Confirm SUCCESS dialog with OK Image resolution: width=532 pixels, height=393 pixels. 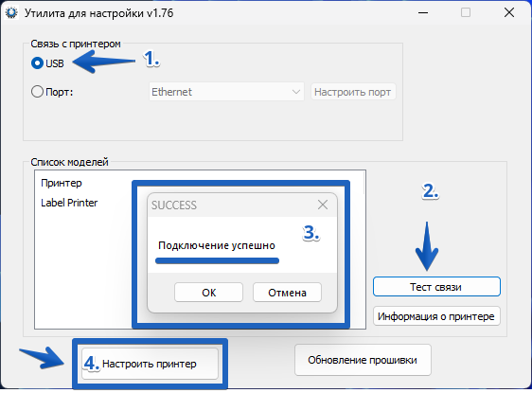click(x=208, y=293)
